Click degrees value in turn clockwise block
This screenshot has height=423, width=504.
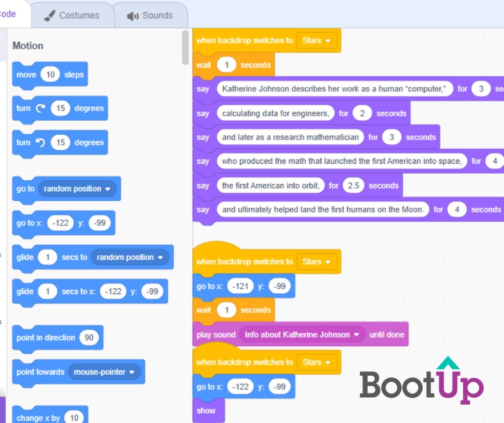[x=61, y=108]
